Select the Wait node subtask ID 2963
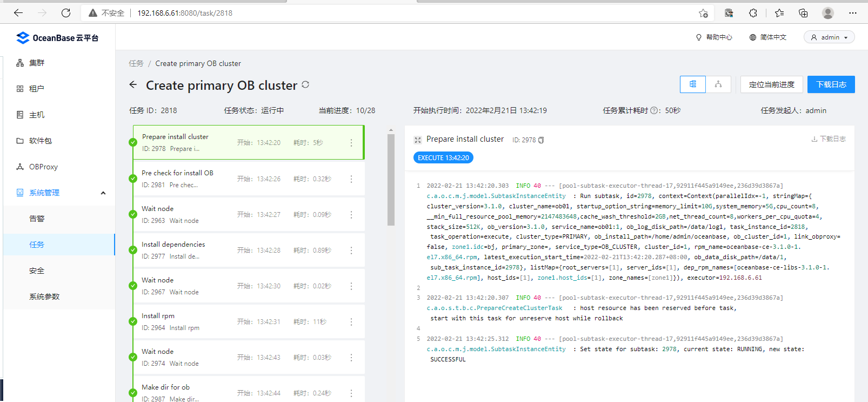The image size is (868, 402). (x=249, y=215)
